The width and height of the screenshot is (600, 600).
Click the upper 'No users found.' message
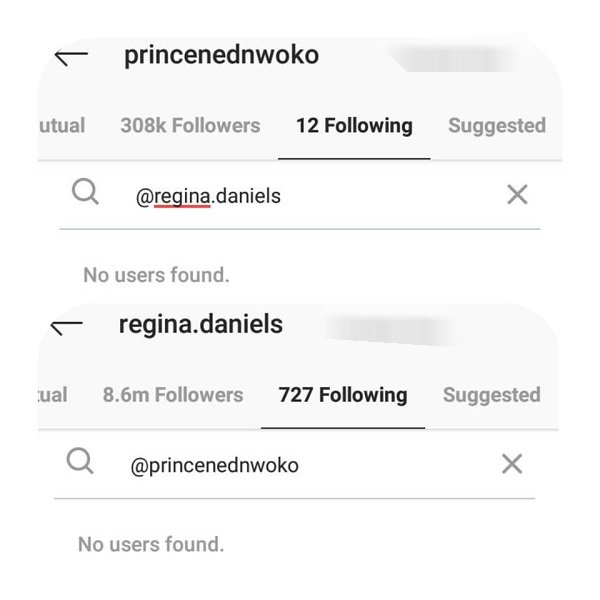[x=156, y=274]
